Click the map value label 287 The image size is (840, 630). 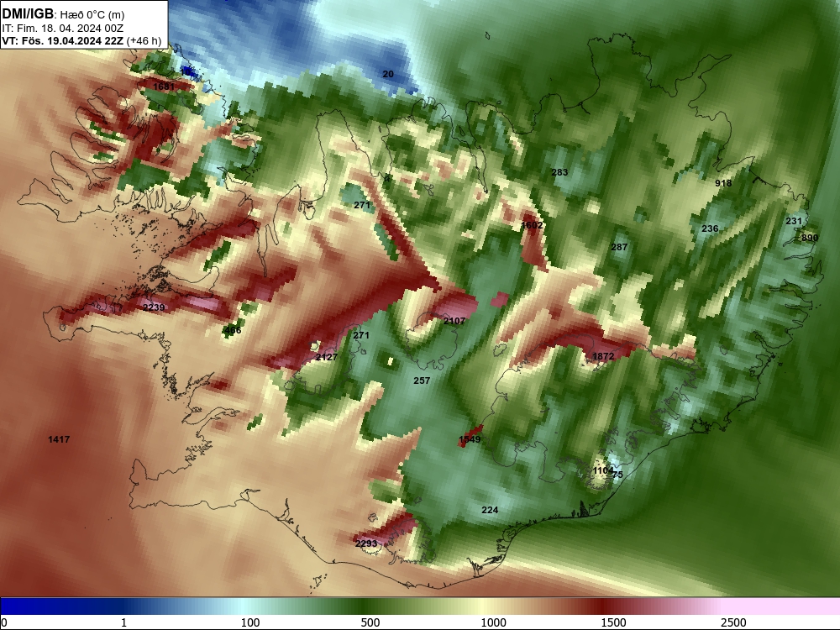pyautogui.click(x=619, y=247)
